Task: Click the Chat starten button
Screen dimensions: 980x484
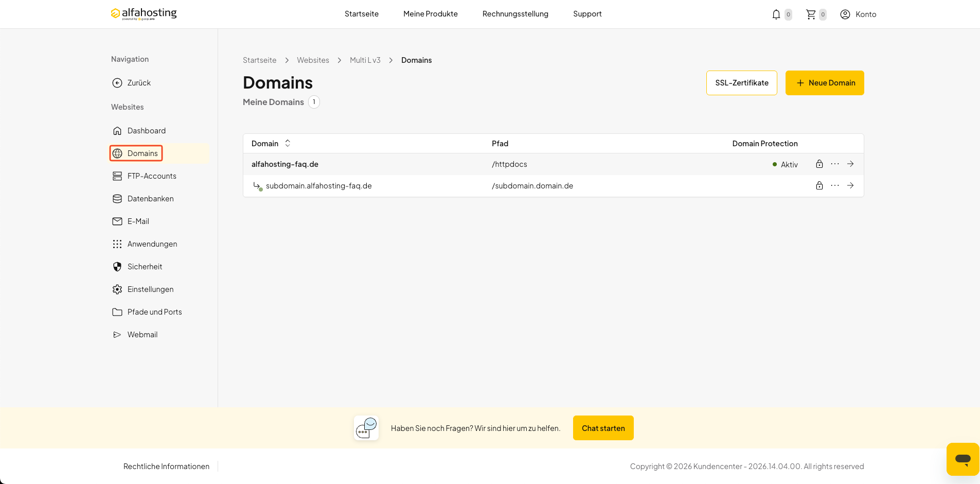Action: coord(603,428)
